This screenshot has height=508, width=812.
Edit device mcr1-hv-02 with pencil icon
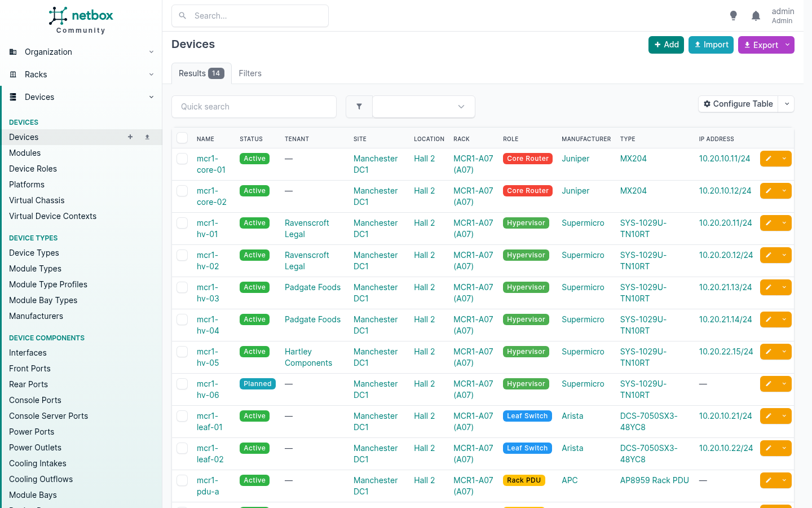769,255
